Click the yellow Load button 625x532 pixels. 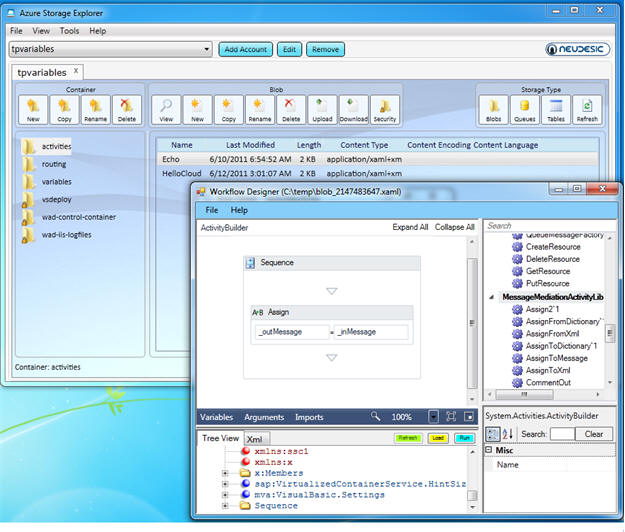438,438
